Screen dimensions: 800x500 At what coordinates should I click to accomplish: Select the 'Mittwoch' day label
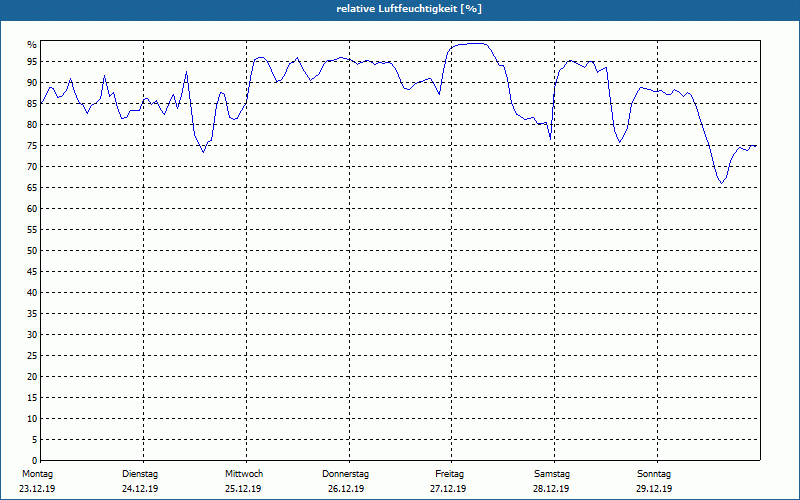[244, 474]
